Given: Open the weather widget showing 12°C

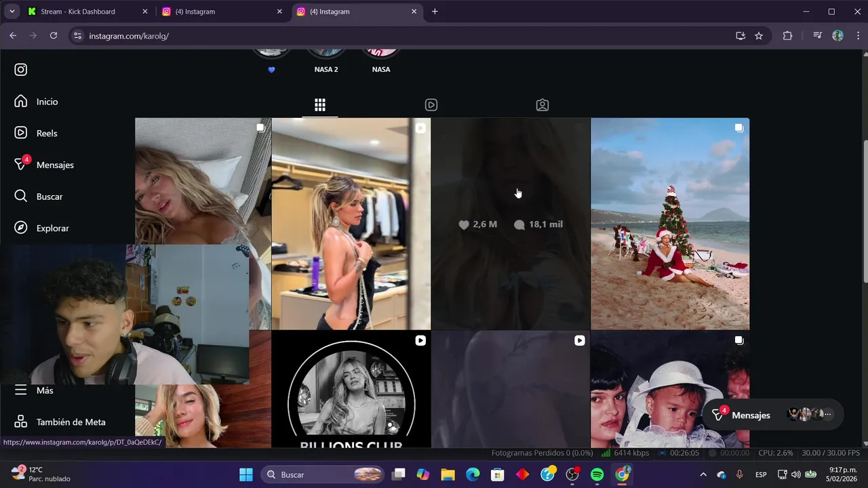Looking at the screenshot, I should [x=42, y=474].
